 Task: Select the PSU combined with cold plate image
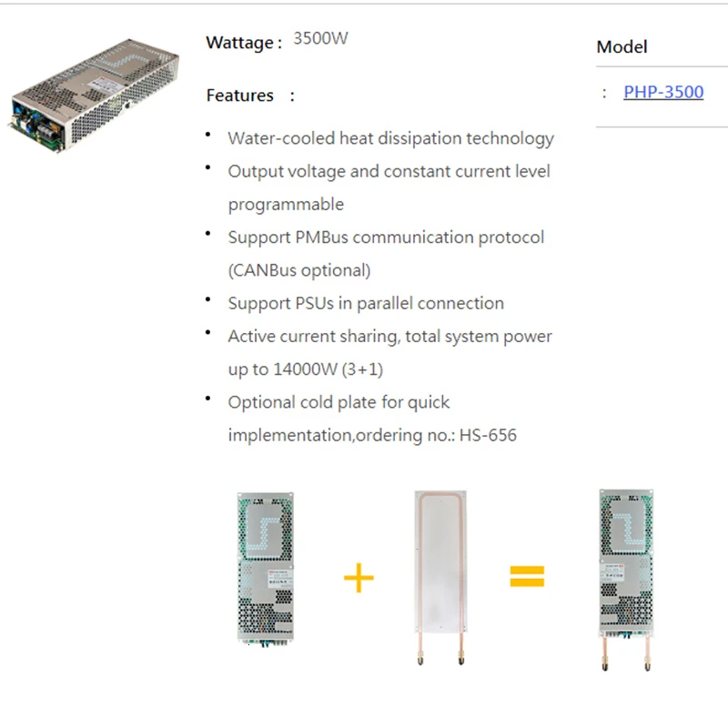point(626,580)
